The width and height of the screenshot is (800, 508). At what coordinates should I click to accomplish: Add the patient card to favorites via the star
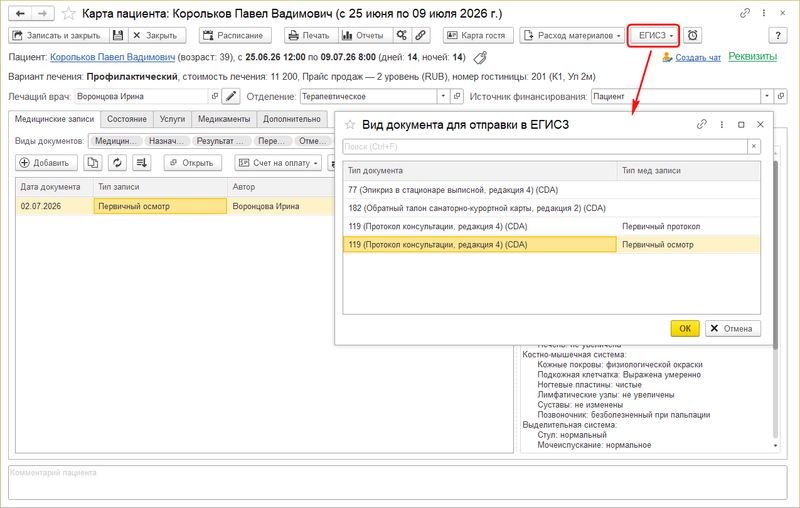coord(69,13)
